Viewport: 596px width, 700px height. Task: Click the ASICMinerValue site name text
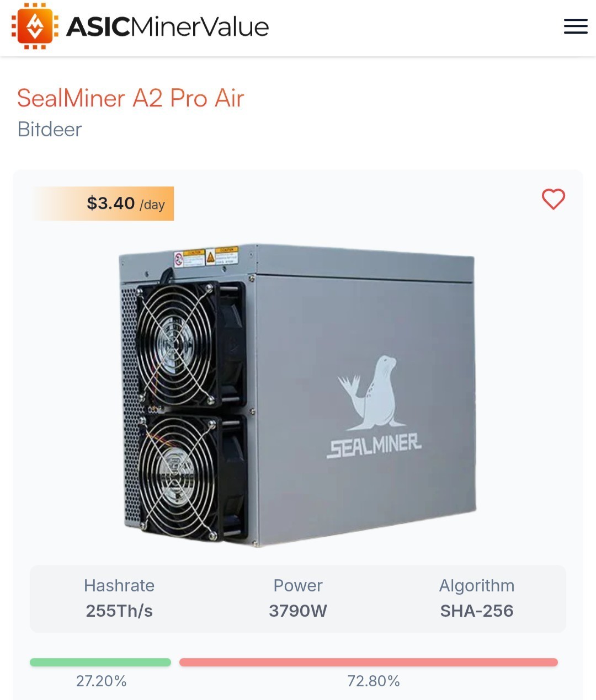[167, 26]
